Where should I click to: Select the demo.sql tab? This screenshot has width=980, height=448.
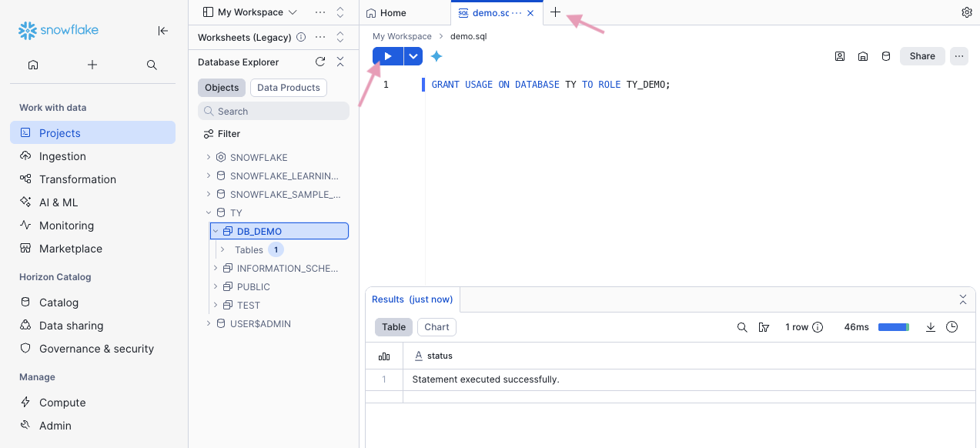point(490,13)
